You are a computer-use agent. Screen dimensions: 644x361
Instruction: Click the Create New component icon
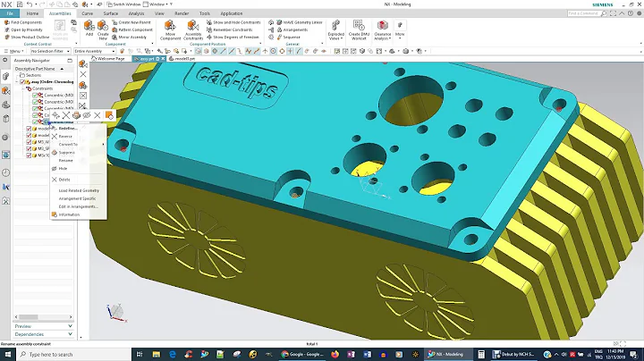coord(103,25)
